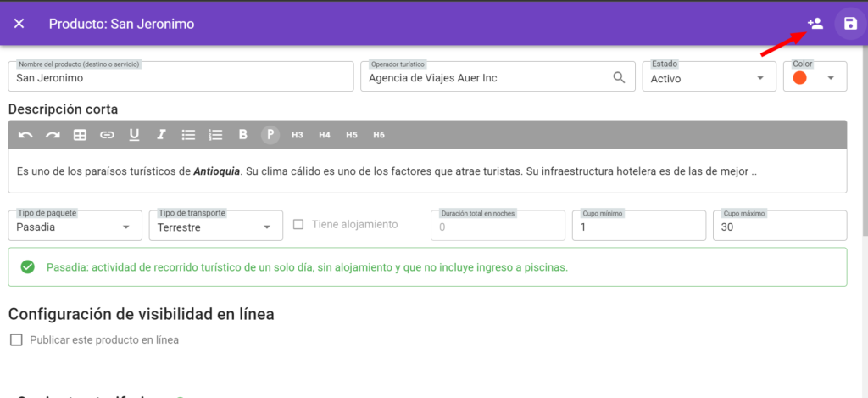
Task: Open the Estado dropdown
Action: coord(709,76)
